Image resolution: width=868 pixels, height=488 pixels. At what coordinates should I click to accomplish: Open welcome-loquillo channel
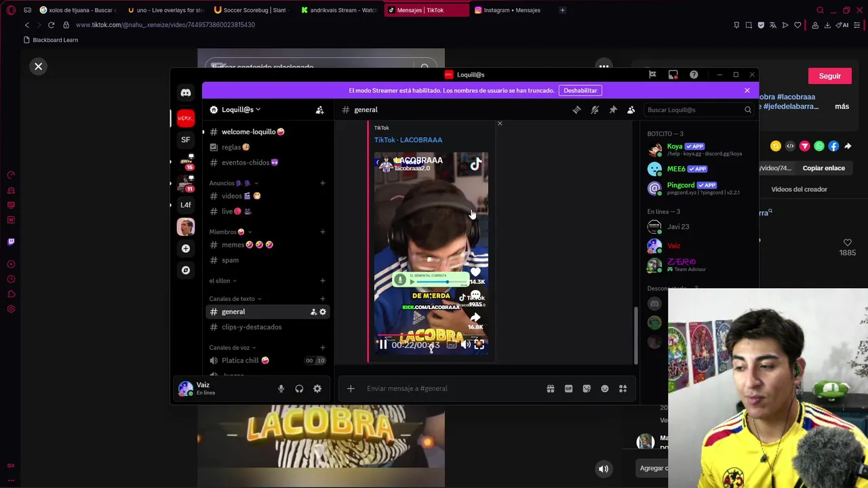[253, 132]
